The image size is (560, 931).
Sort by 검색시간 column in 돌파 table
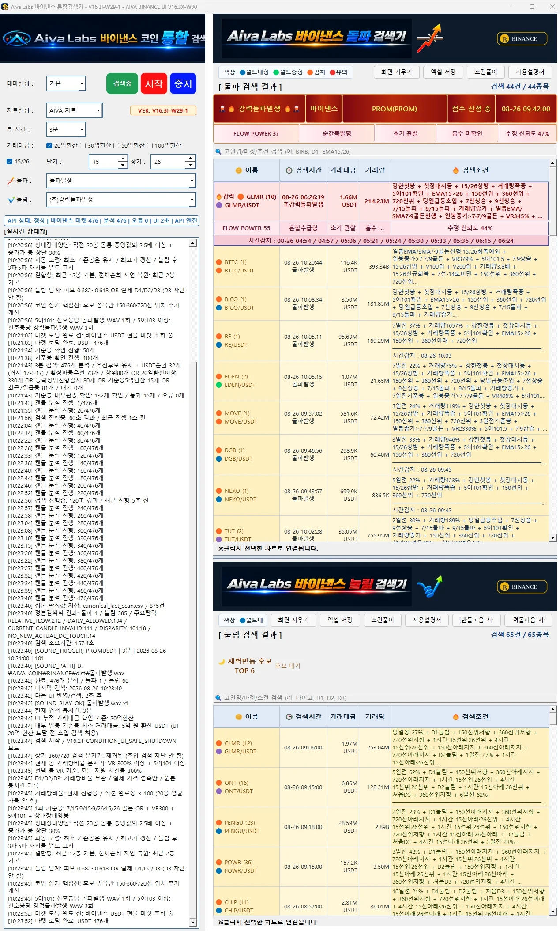tap(304, 170)
